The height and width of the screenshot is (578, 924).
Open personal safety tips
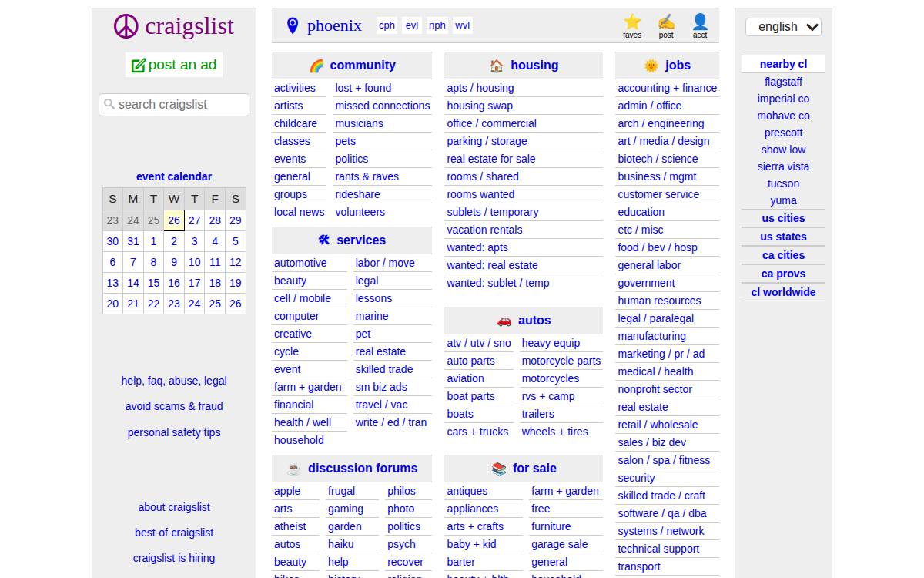tap(174, 432)
